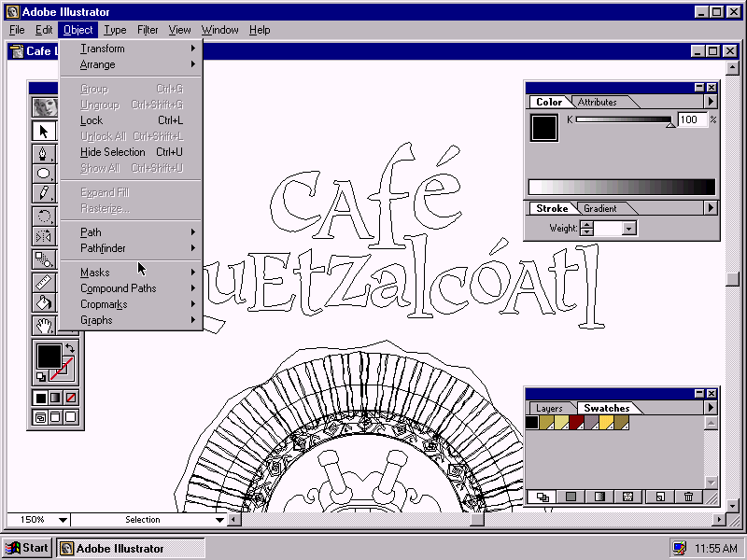
Task: Expand the Pathfinder submenu
Action: 132,248
